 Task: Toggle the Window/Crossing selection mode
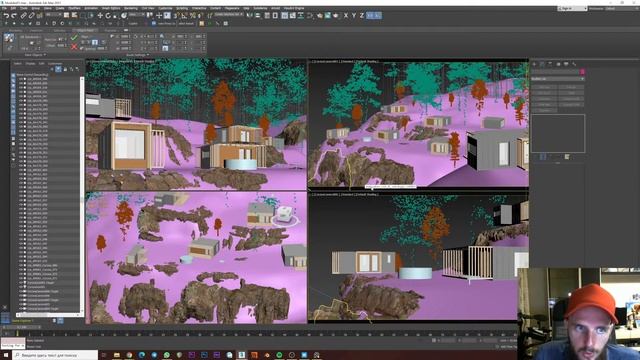(x=91, y=16)
